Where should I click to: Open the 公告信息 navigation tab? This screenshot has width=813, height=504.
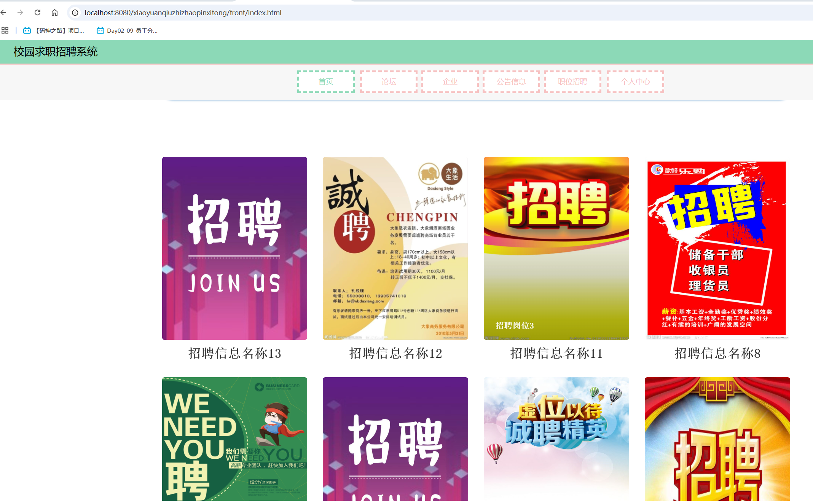point(511,81)
